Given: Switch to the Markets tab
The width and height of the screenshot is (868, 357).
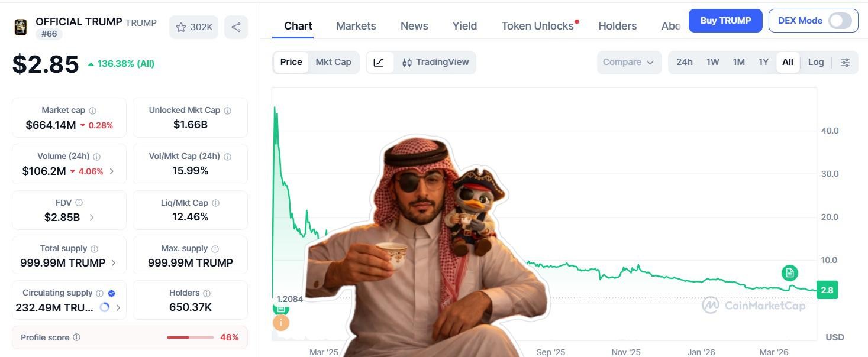Looking at the screenshot, I should pos(356,26).
